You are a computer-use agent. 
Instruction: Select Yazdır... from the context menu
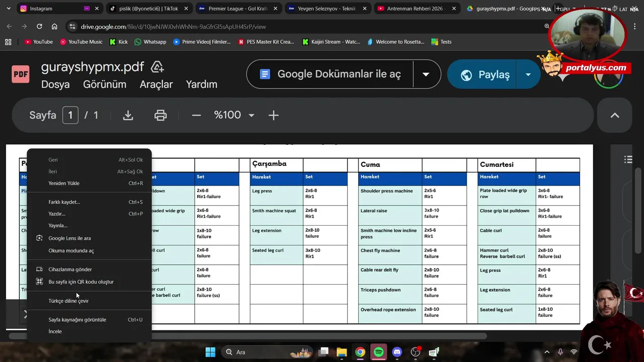(x=89, y=214)
